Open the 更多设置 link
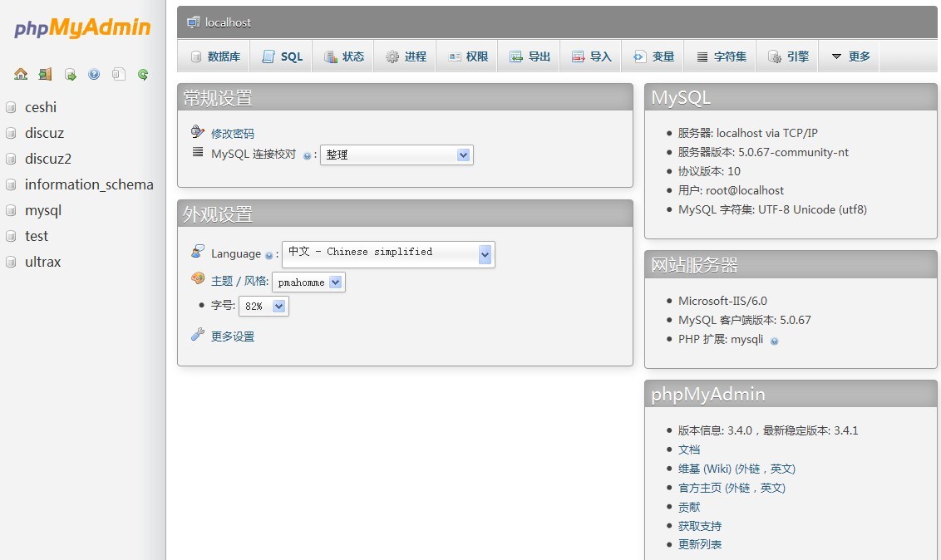Image resolution: width=941 pixels, height=560 pixels. point(233,336)
